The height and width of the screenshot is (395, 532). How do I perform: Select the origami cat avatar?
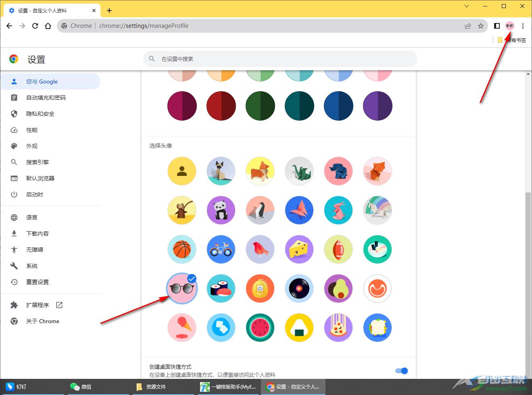click(x=221, y=171)
